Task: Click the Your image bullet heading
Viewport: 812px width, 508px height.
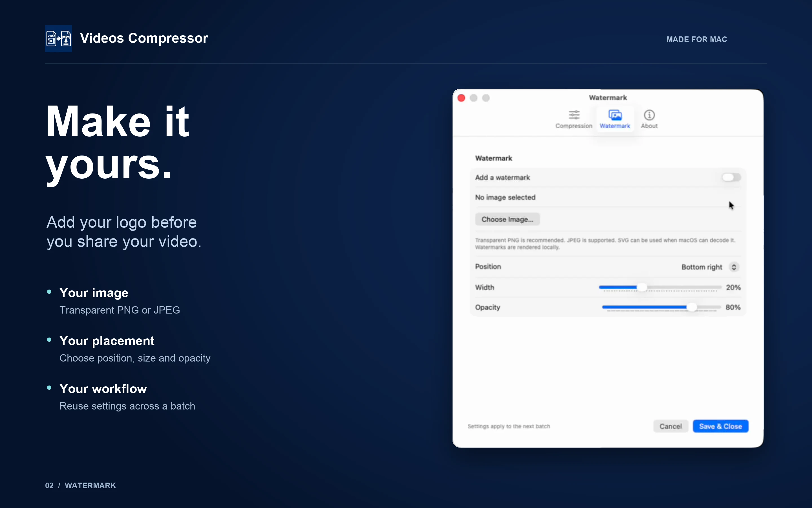Action: tap(94, 293)
